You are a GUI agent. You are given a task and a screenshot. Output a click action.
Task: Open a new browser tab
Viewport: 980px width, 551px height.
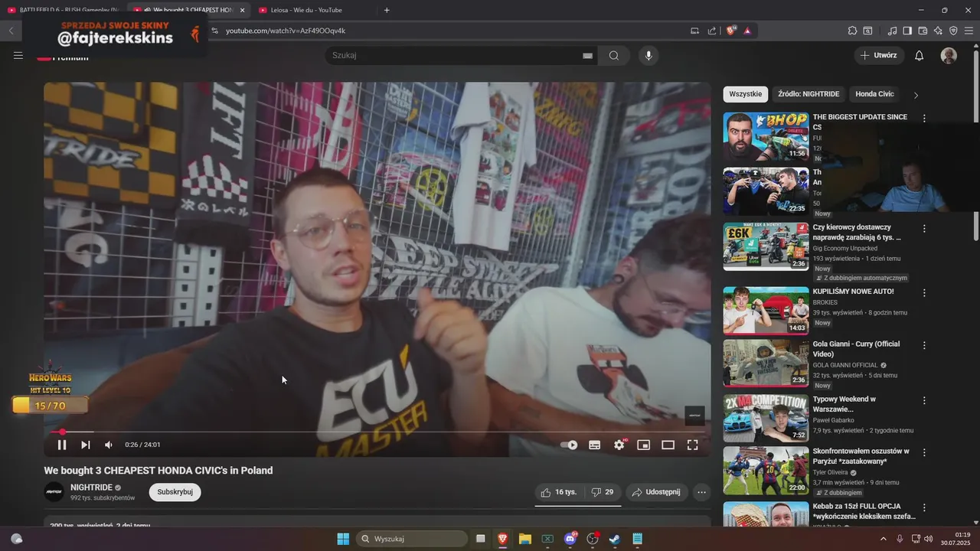pos(387,10)
